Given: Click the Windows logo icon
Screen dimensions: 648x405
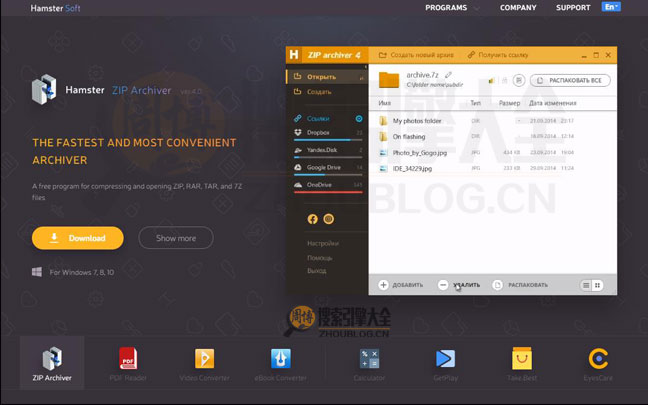Looking at the screenshot, I should 37,272.
